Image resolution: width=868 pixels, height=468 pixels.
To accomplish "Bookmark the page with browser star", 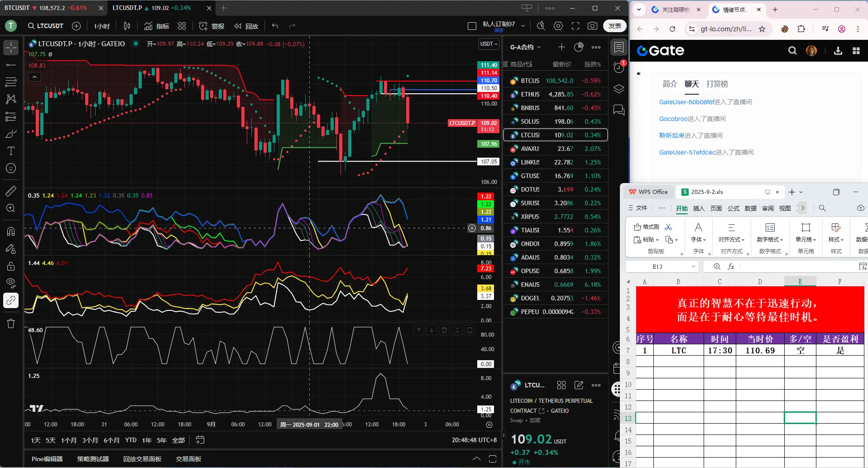I will tap(762, 29).
